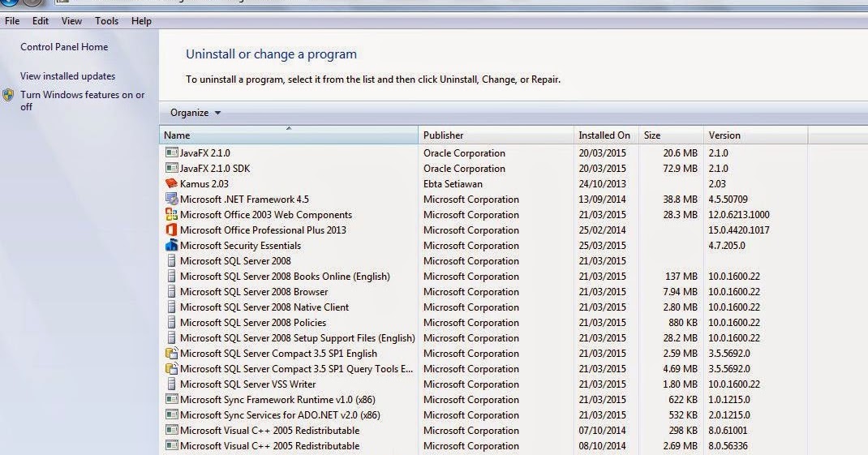
Task: Click the SQL Server 2008 Browser icon
Action: [x=172, y=292]
